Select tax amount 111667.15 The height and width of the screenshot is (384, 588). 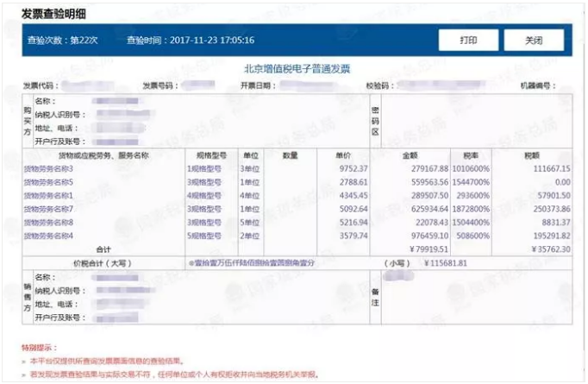click(x=552, y=169)
